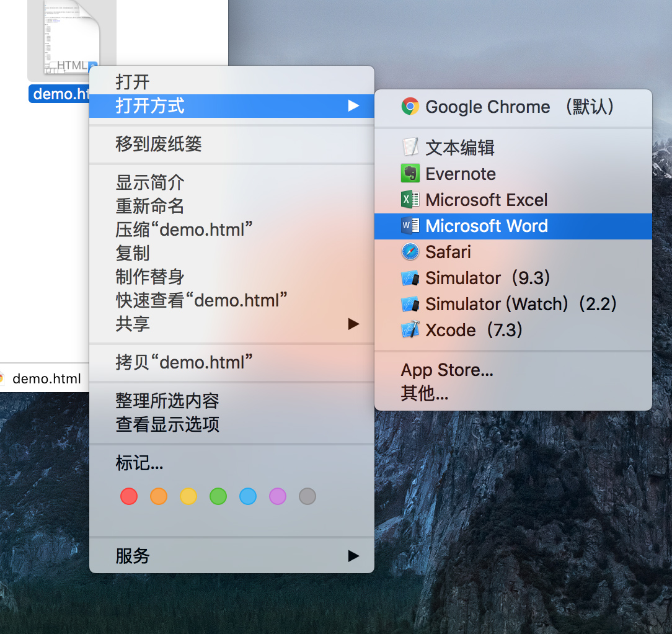The image size is (672, 634).
Task: Click the selected demo.html filename label
Action: 59,94
